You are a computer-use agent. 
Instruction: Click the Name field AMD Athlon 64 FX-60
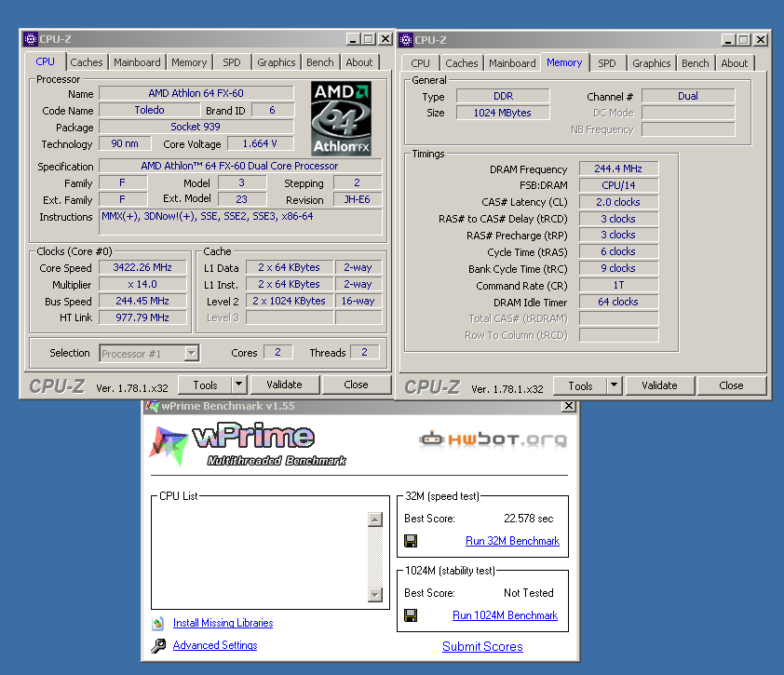(x=196, y=93)
